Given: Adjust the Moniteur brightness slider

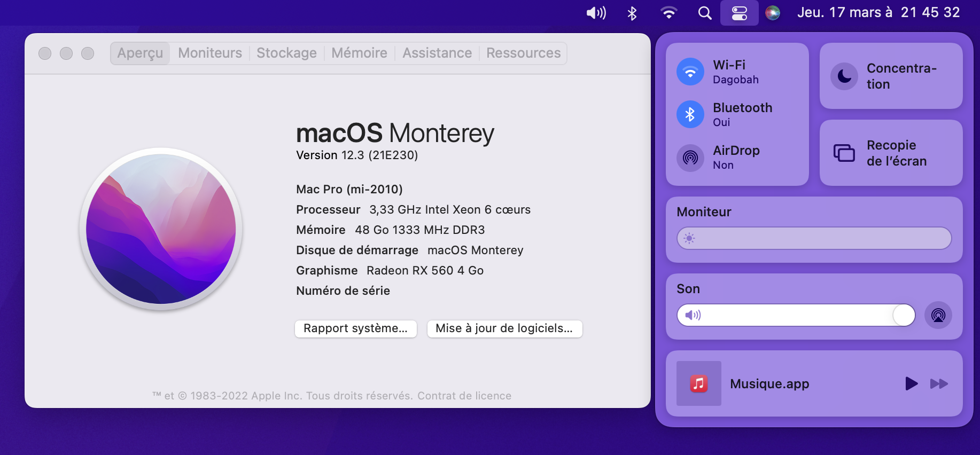Looking at the screenshot, I should 814,238.
